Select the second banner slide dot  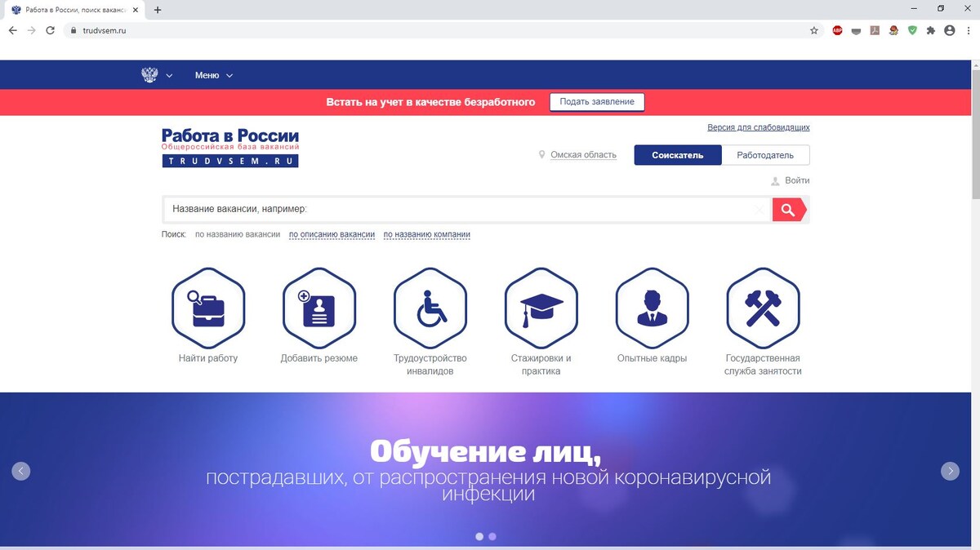pyautogui.click(x=492, y=536)
